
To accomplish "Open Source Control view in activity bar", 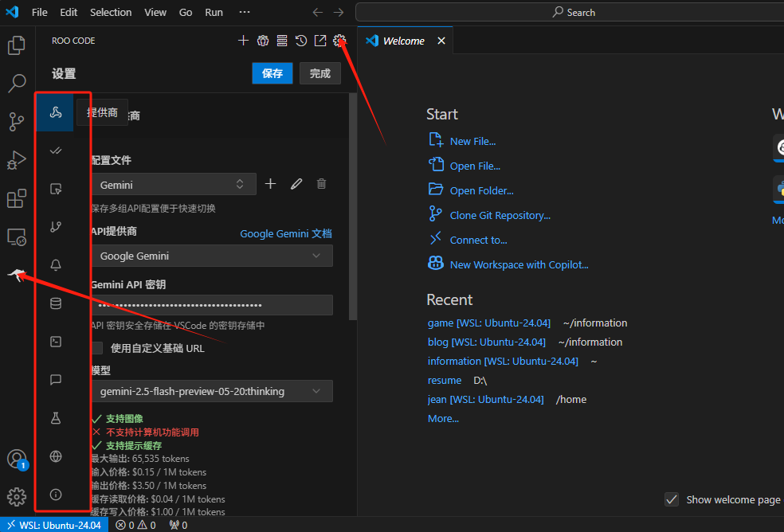I will pyautogui.click(x=17, y=122).
